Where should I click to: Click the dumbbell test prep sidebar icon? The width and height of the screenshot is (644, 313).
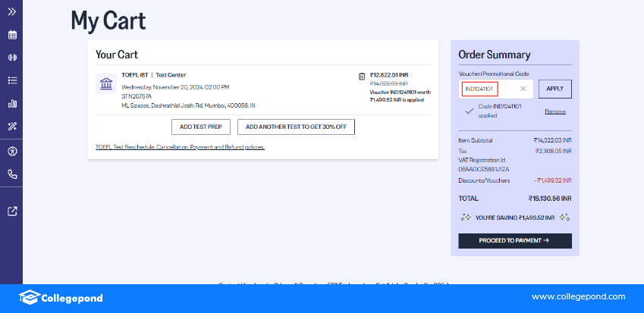[x=11, y=57]
